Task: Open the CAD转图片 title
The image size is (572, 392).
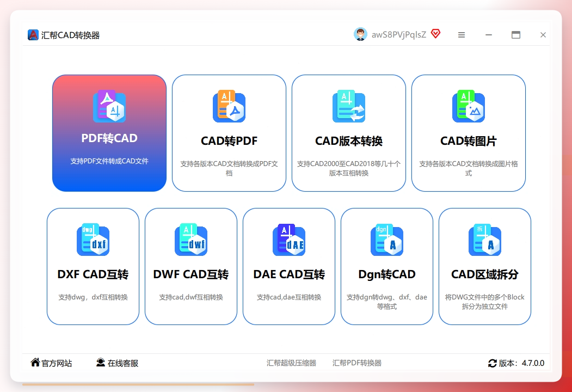Action: [469, 141]
